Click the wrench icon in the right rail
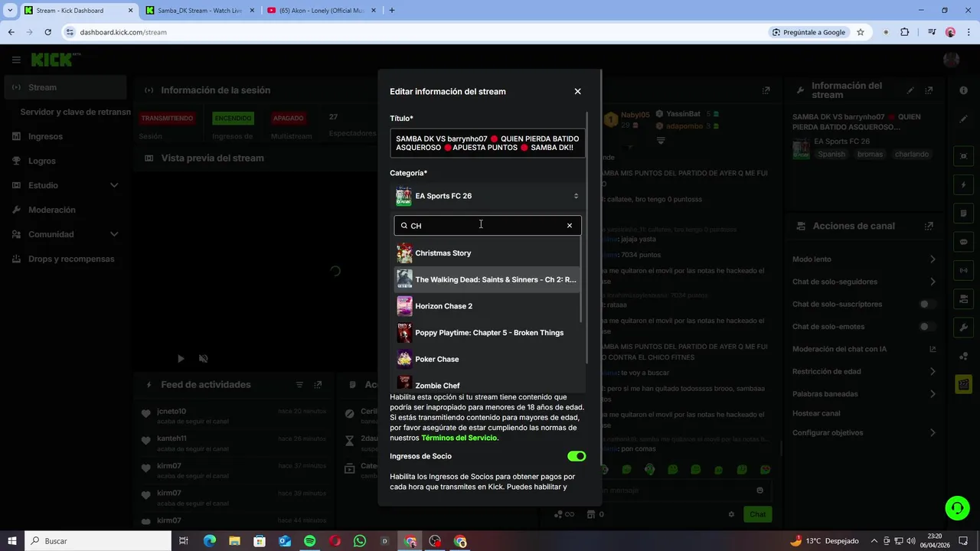Image resolution: width=980 pixels, height=551 pixels. tap(964, 328)
